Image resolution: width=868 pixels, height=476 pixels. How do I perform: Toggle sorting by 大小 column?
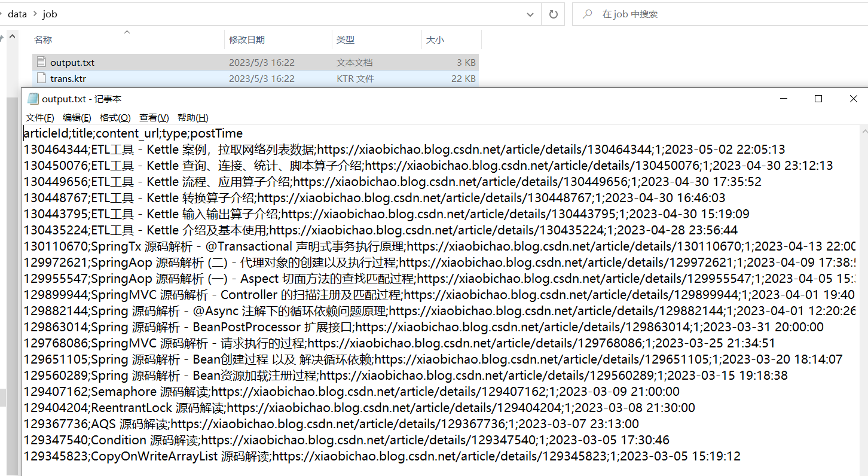[435, 39]
